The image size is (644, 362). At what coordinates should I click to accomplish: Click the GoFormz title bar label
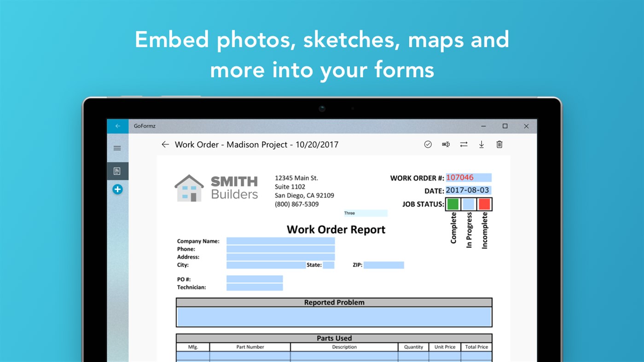[145, 126]
